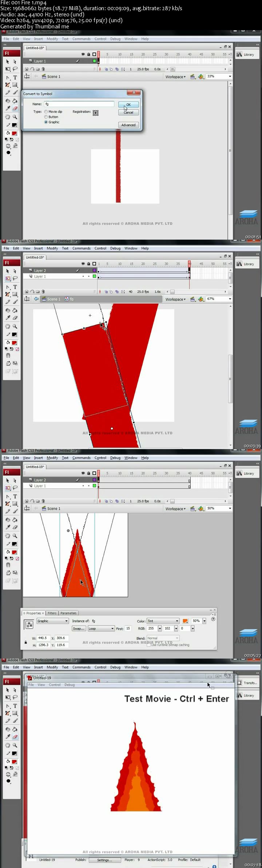Open the green value 102 arrow in RGB

click(176, 628)
